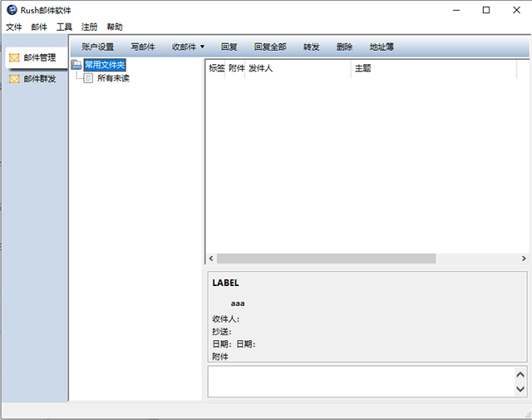
Task: Close the Rush邮件软件 window
Action: click(516, 10)
